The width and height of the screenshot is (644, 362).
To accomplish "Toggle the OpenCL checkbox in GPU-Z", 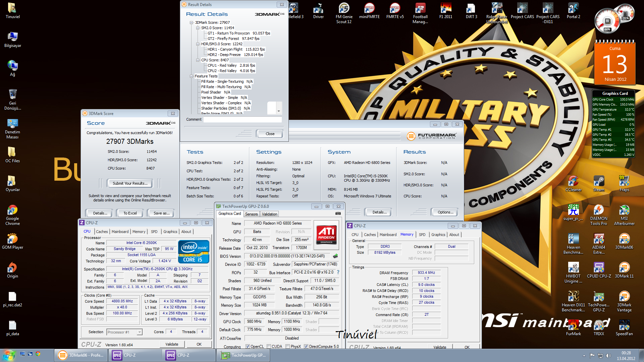I will coord(248,347).
